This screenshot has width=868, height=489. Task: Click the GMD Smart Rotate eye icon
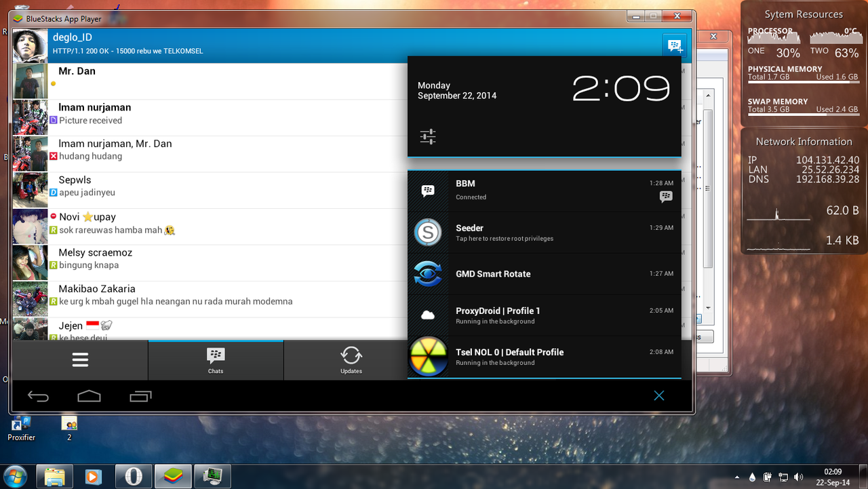[x=428, y=274]
